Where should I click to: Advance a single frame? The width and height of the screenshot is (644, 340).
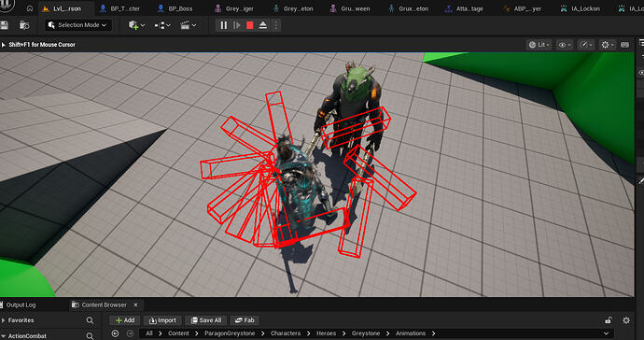coord(237,25)
